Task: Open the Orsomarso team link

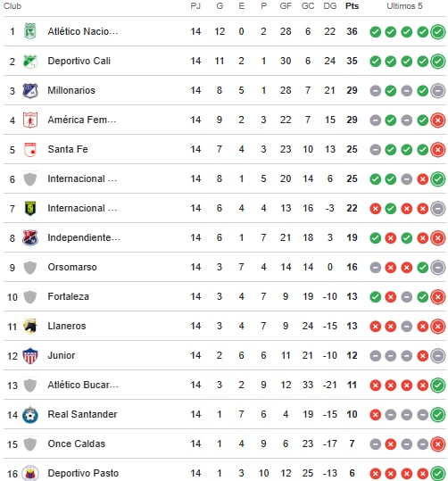Action: tap(72, 267)
